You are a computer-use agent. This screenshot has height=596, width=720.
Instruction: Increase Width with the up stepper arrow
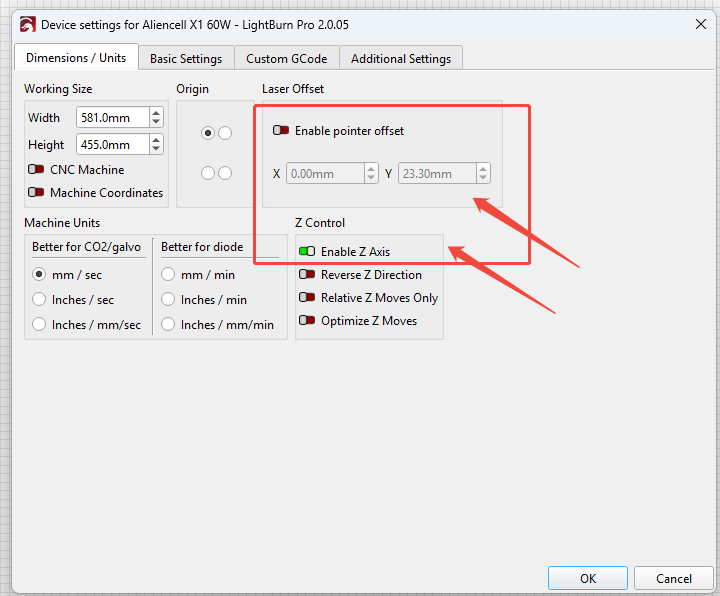pos(156,112)
